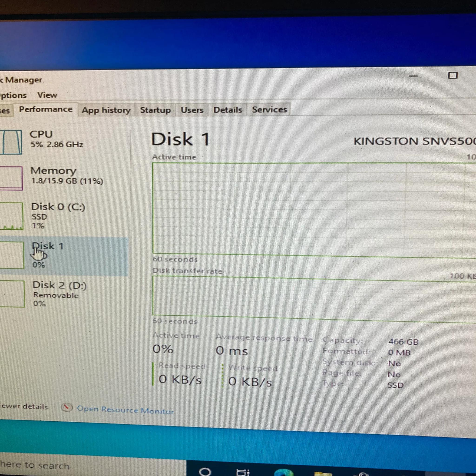Click the Disk 0 activity graph thumbnail

12,216
